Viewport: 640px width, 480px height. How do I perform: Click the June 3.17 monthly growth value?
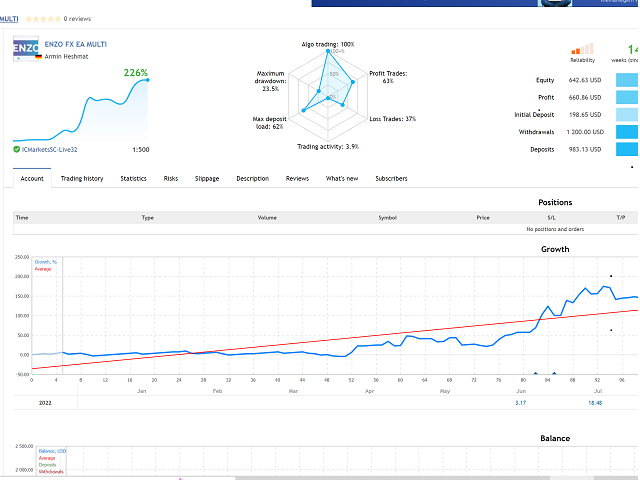pyautogui.click(x=520, y=403)
